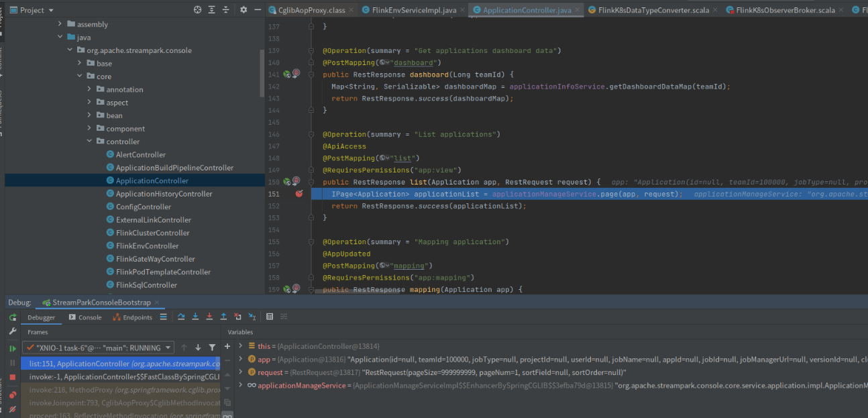Stop the debug session with red square
The image size is (868, 418).
(12, 377)
